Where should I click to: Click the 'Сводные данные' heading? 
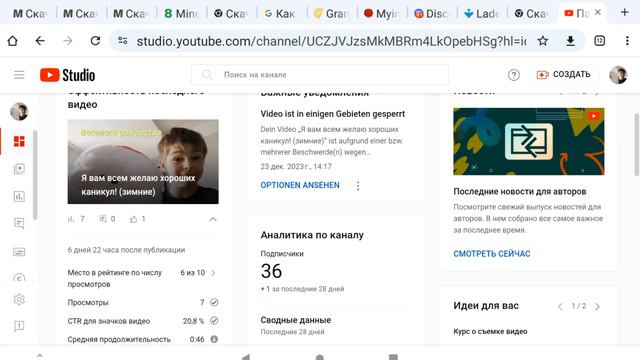pos(296,320)
